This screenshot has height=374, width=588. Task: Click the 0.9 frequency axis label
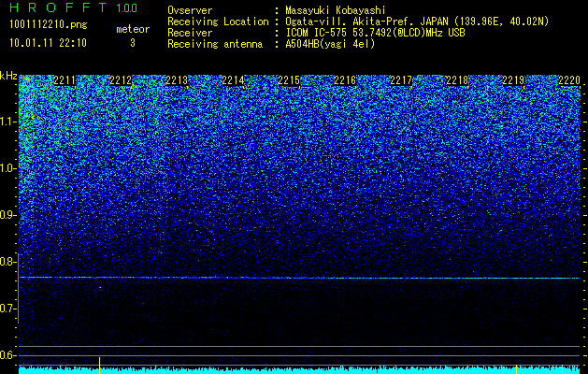pyautogui.click(x=7, y=215)
